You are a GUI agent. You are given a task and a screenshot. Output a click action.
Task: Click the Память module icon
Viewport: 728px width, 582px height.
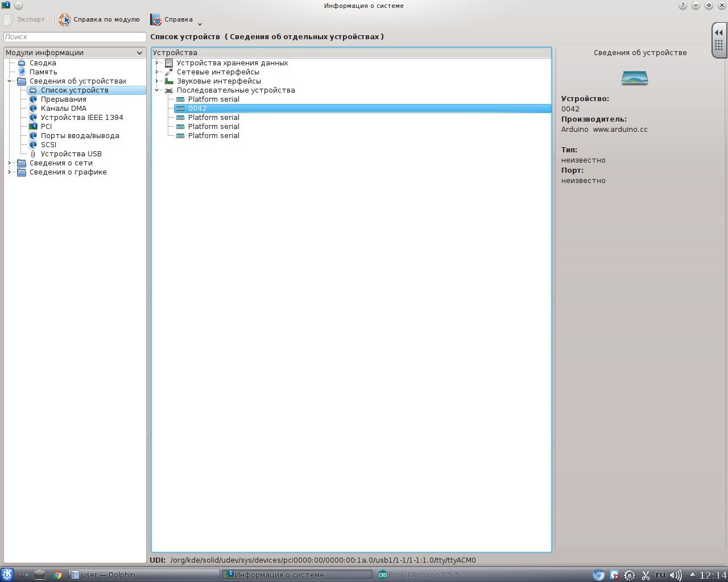[22, 72]
